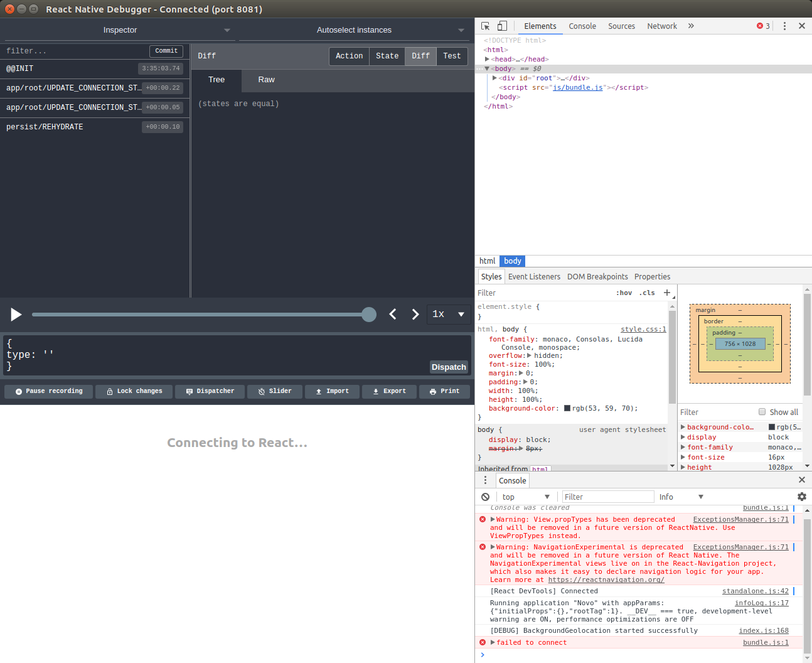Open reactnavigation.org link in console
The image size is (812, 663).
(606, 579)
